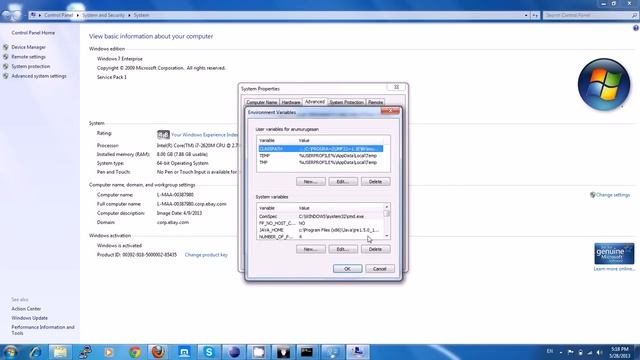Select the TEMP user variable row
Viewport: 640px width, 360px height.
(320, 156)
